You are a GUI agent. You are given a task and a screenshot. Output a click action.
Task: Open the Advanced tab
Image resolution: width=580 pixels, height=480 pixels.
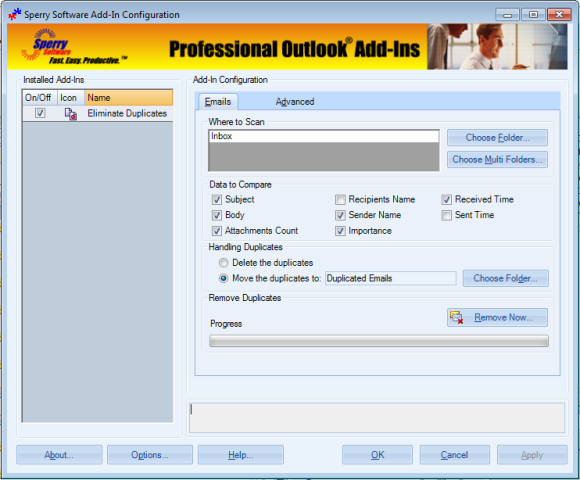(295, 102)
